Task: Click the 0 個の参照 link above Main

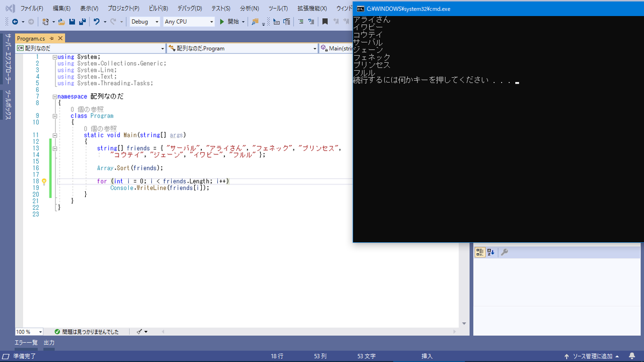Action: (x=100, y=129)
